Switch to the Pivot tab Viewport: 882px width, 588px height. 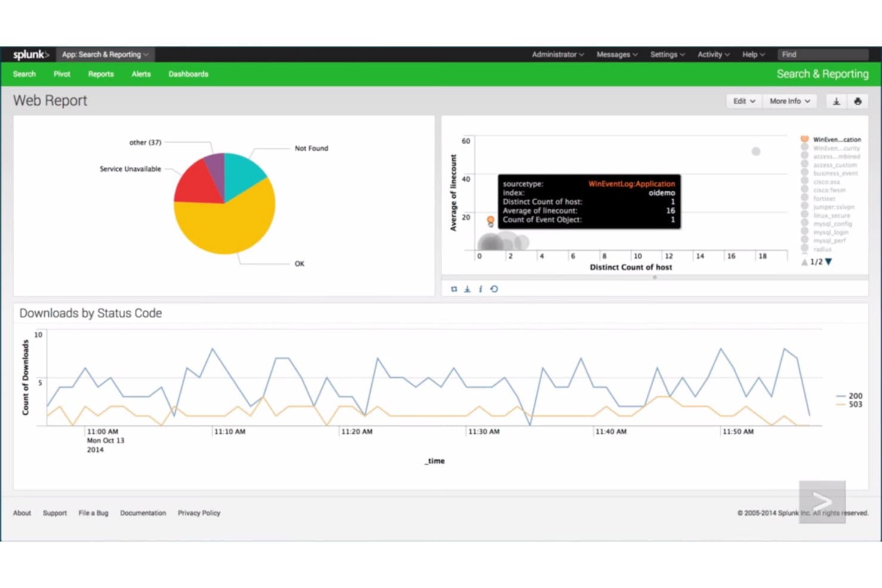(x=62, y=74)
